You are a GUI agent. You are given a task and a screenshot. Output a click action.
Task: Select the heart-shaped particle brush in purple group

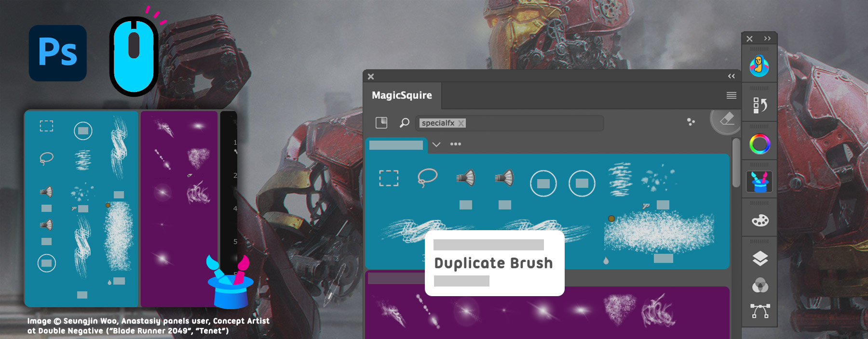tap(620, 309)
